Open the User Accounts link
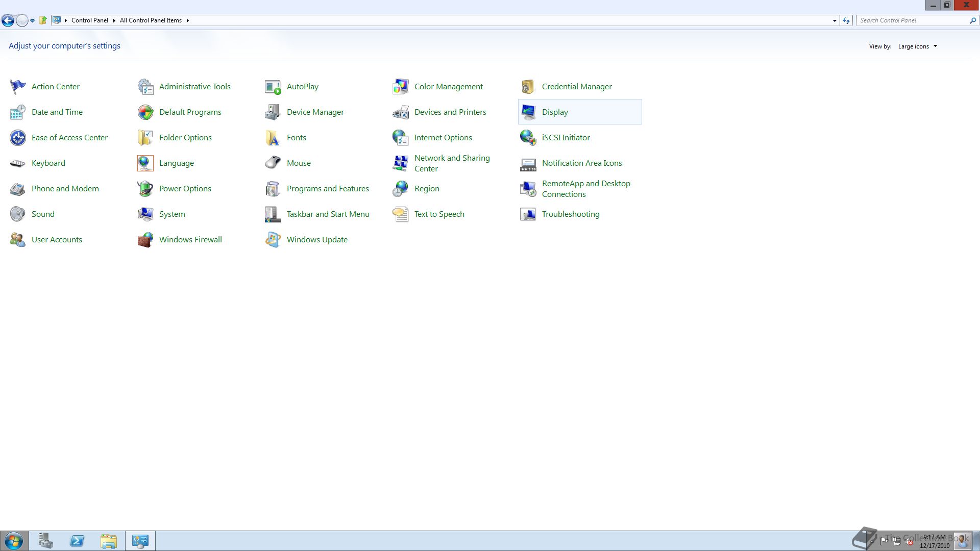 coord(57,240)
